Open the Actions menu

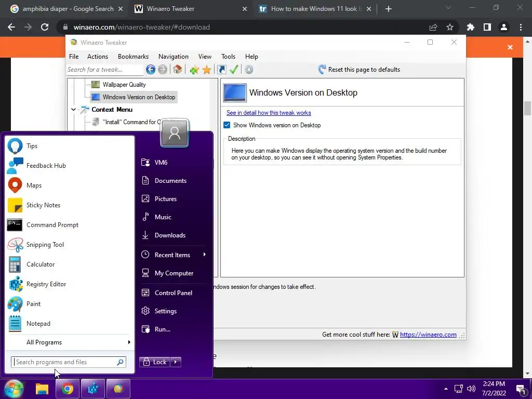click(x=98, y=57)
